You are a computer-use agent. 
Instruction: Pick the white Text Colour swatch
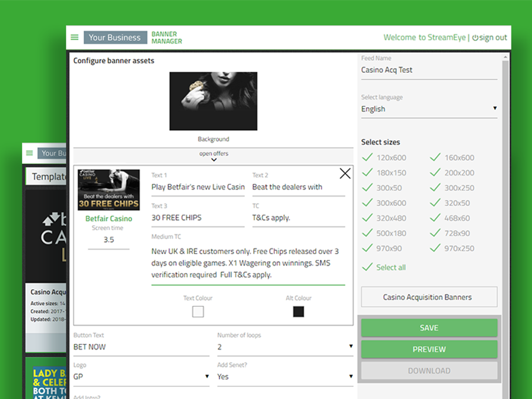(x=198, y=312)
